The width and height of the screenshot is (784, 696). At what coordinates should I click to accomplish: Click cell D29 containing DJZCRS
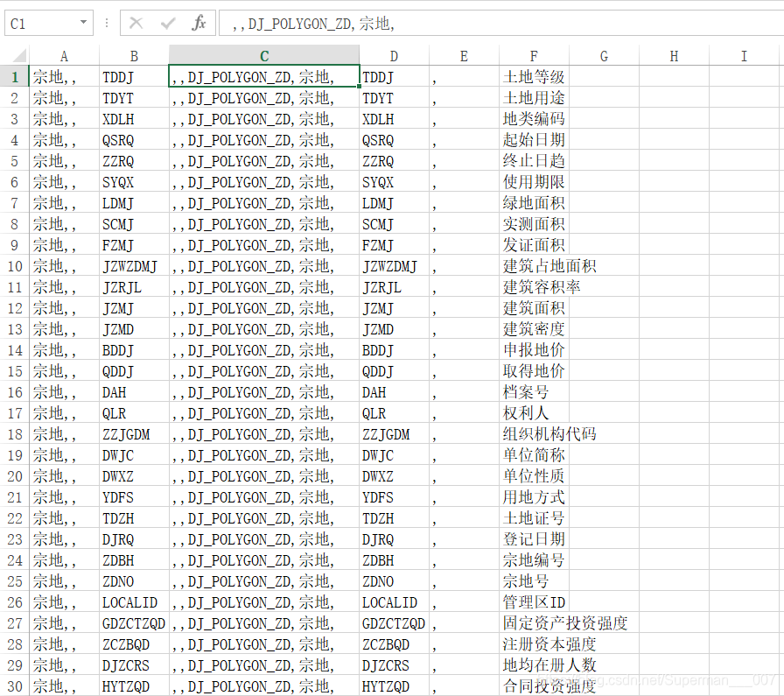(394, 665)
